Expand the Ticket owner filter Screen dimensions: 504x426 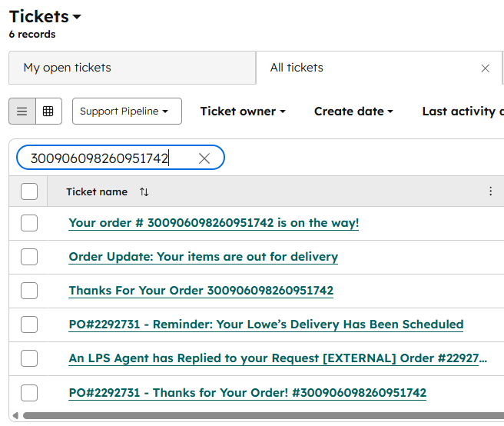point(243,111)
